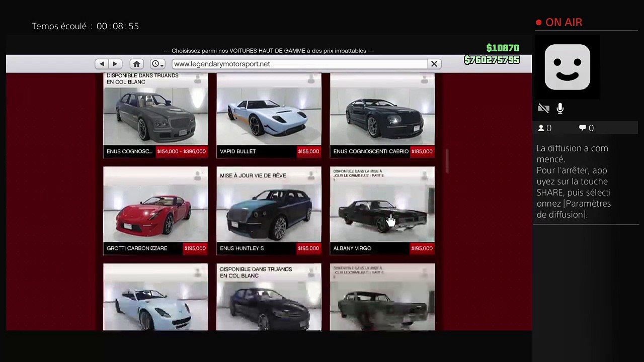Click the $195,000 Enus Huntley S price
Image resolution: width=644 pixels, height=362 pixels.
coord(308,248)
